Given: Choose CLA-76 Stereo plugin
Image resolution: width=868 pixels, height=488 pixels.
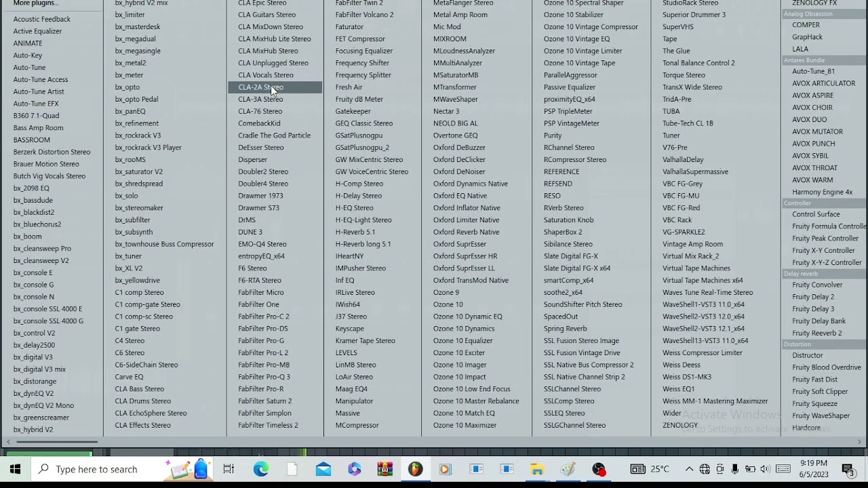Looking at the screenshot, I should [260, 111].
